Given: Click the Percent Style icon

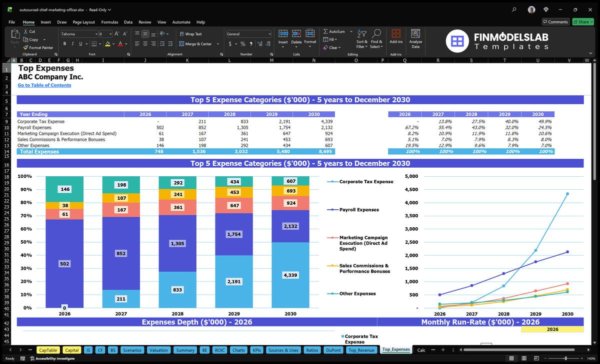Looking at the screenshot, I should click(243, 44).
